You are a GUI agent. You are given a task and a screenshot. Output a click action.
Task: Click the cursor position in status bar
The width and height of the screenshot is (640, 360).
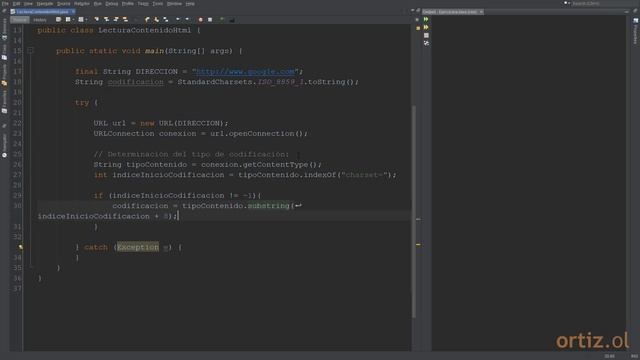(609, 356)
